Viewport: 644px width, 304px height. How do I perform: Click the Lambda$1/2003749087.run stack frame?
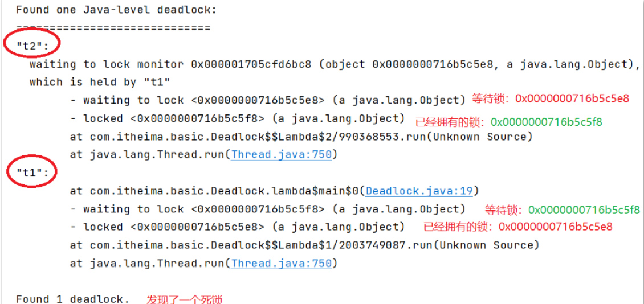tap(304, 245)
